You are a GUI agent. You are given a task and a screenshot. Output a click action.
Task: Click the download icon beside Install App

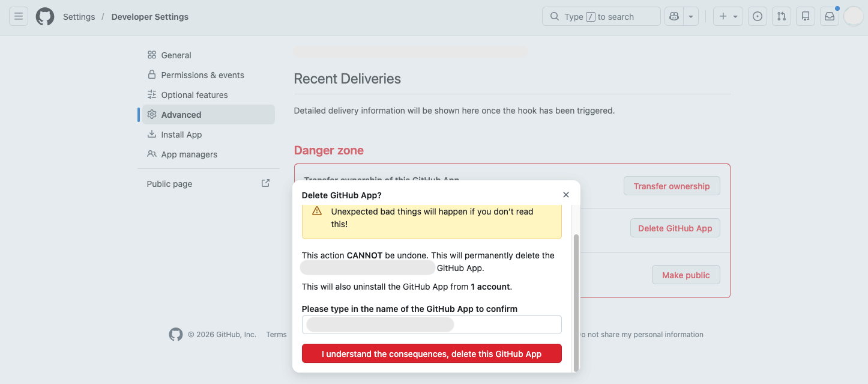coord(152,134)
